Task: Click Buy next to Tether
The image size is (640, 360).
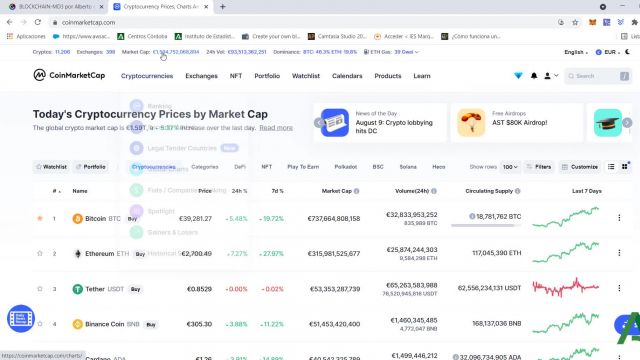Action: [x=135, y=289]
